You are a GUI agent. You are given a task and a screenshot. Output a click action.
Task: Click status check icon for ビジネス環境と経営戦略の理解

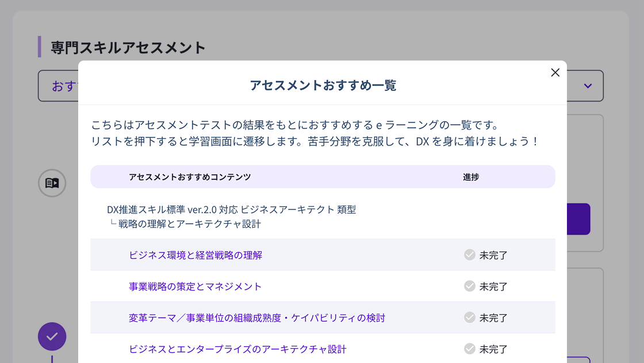click(469, 254)
